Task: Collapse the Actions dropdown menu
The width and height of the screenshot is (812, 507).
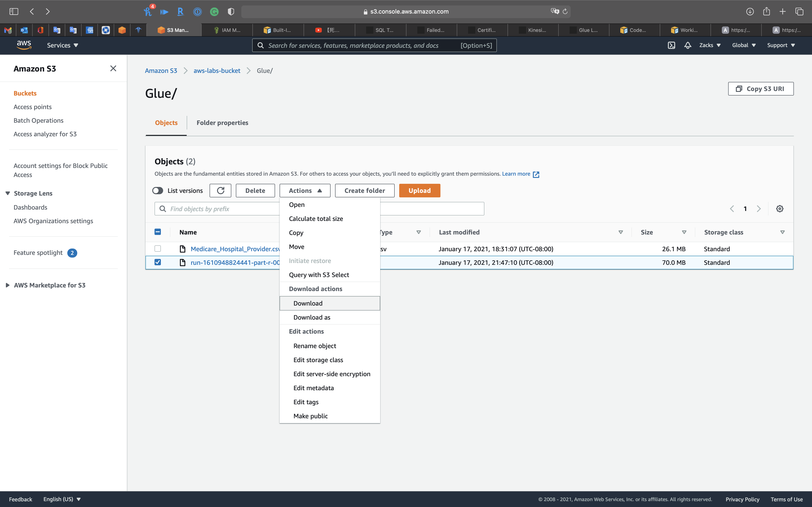Action: [x=305, y=190]
